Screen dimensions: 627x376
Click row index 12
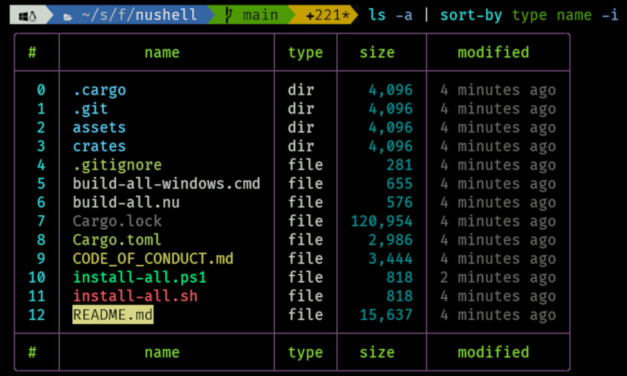[x=37, y=315]
